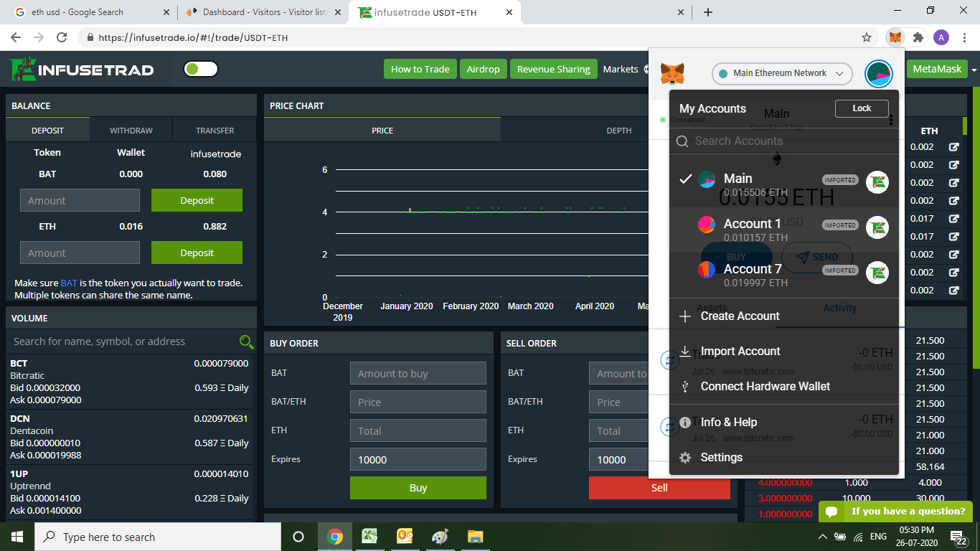Open the Activity tab in MetaMask
The width and height of the screenshot is (980, 551).
(x=839, y=308)
